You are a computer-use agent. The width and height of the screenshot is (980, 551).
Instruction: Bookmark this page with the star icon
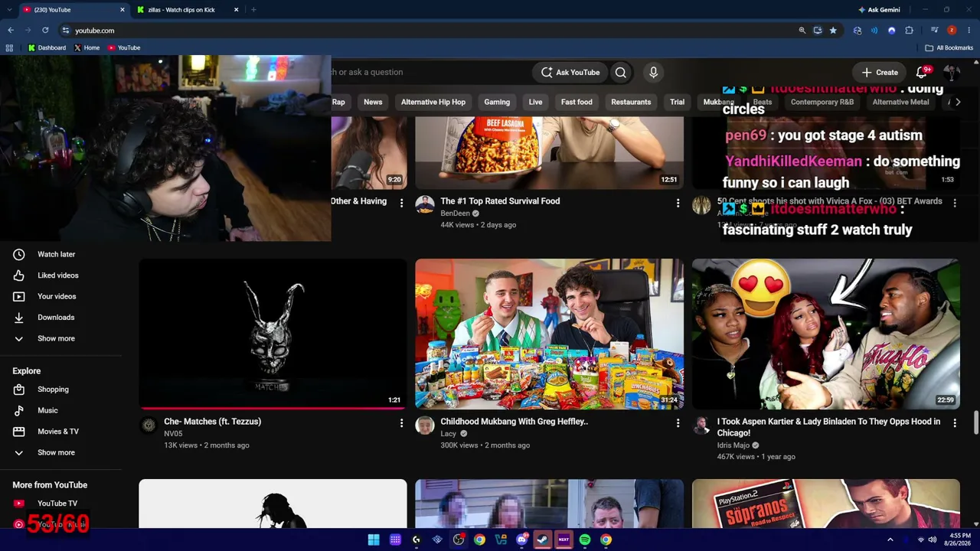coord(833,31)
